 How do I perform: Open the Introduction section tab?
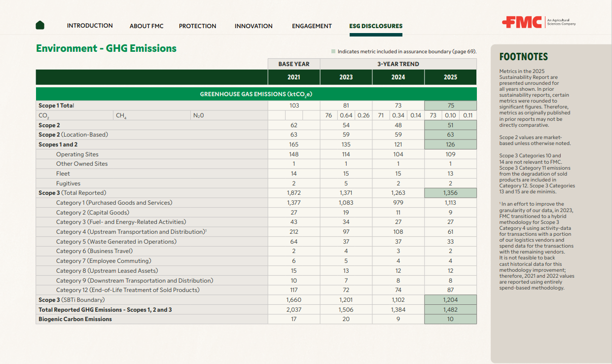90,26
